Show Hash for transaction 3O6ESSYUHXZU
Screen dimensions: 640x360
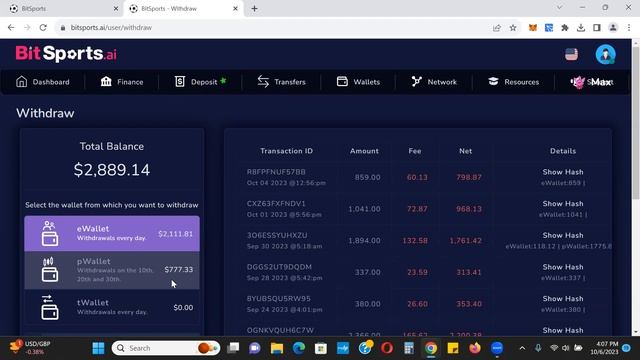562,236
